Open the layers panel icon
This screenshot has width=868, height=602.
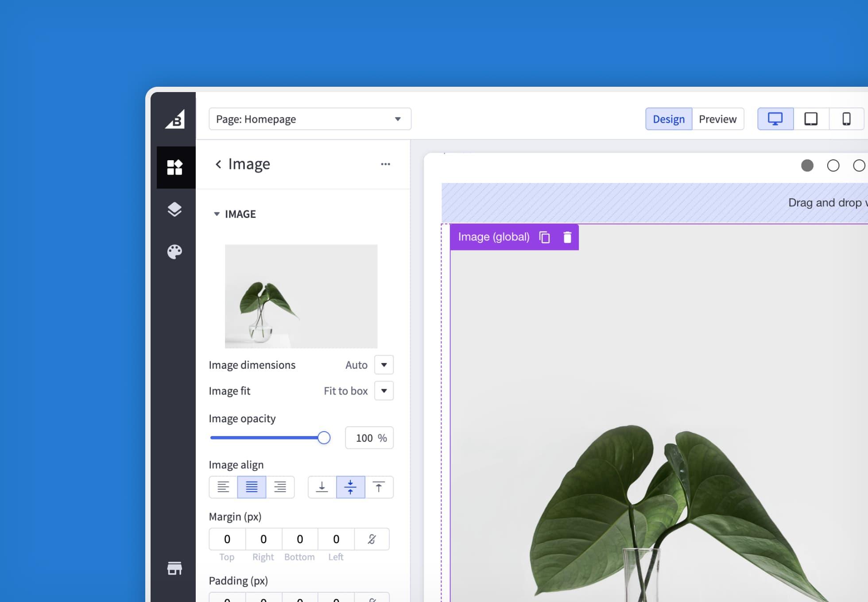click(x=175, y=209)
